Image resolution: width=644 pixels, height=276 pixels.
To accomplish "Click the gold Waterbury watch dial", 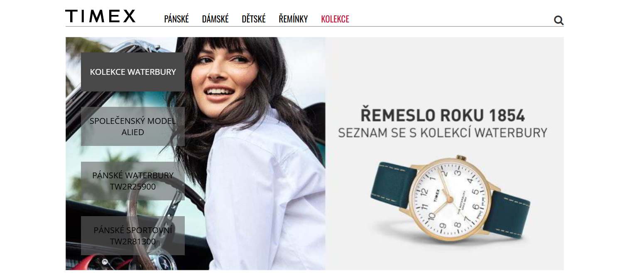I will (449, 199).
